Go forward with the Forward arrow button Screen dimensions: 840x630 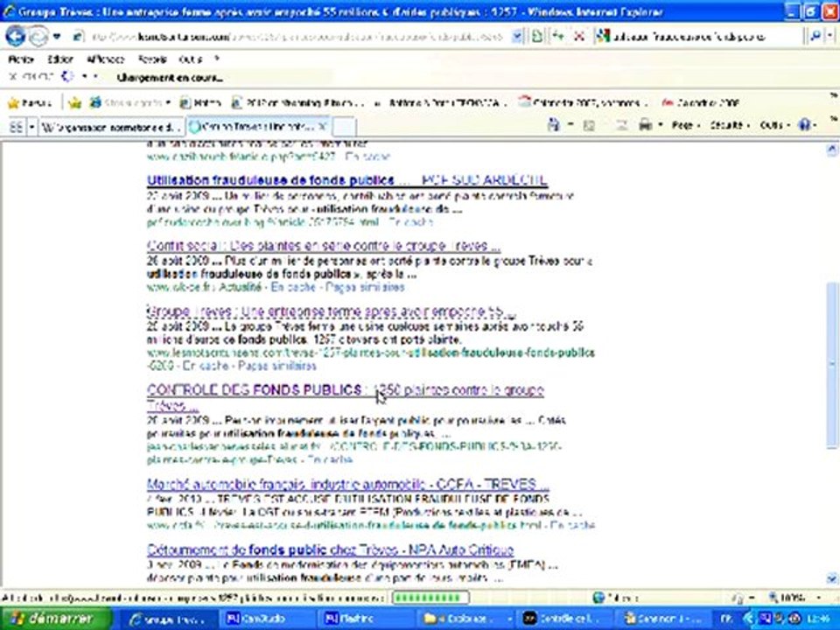(38, 37)
